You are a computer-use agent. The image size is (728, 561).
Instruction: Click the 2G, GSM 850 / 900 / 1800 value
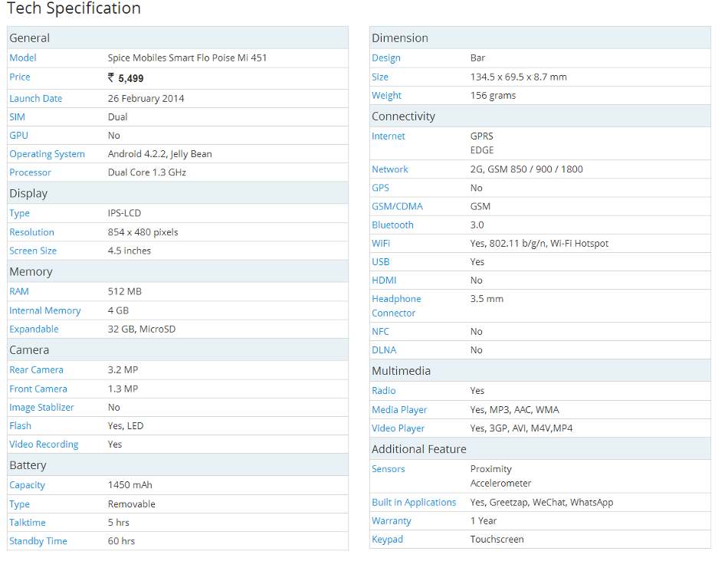click(x=526, y=169)
